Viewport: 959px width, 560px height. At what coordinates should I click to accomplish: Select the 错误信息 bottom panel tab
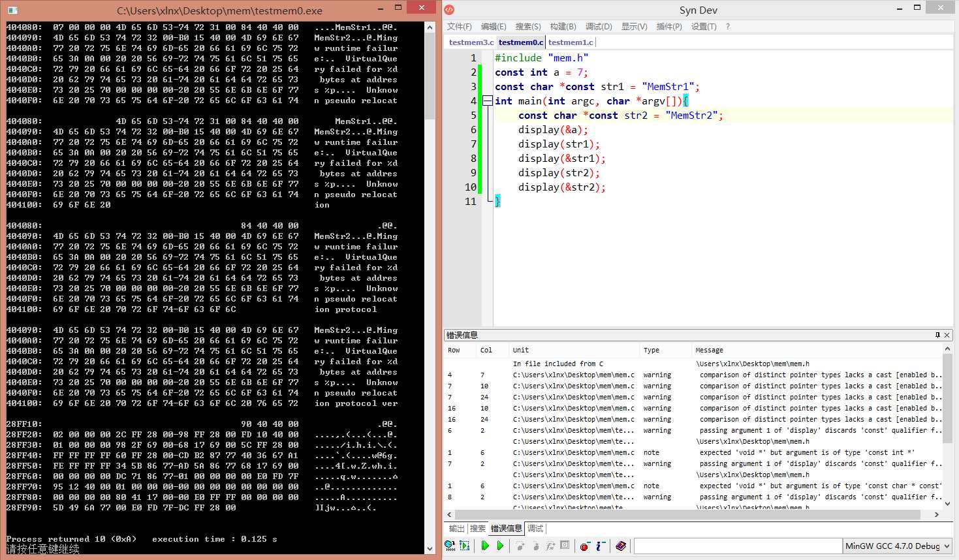[x=507, y=529]
